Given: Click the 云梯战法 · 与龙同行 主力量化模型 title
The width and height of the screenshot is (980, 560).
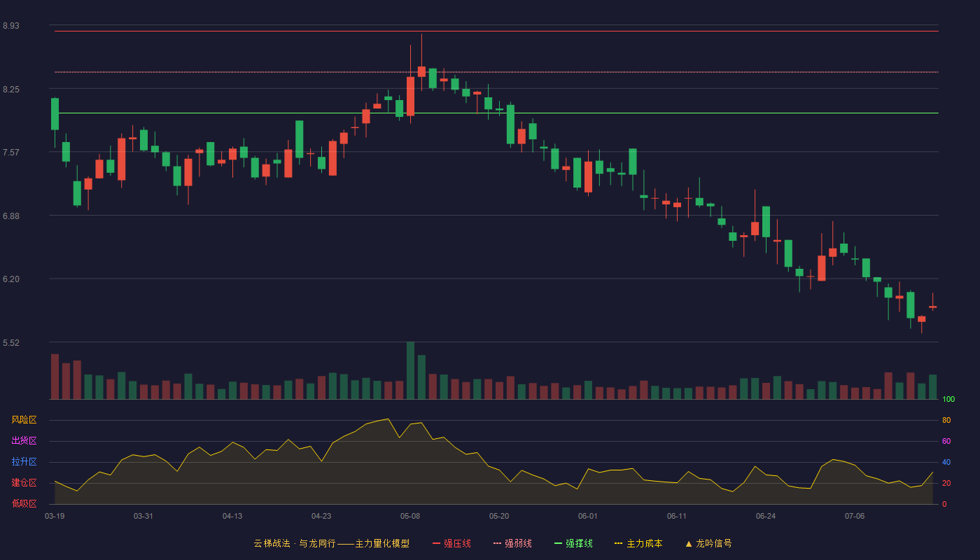Looking at the screenshot, I should [x=331, y=543].
